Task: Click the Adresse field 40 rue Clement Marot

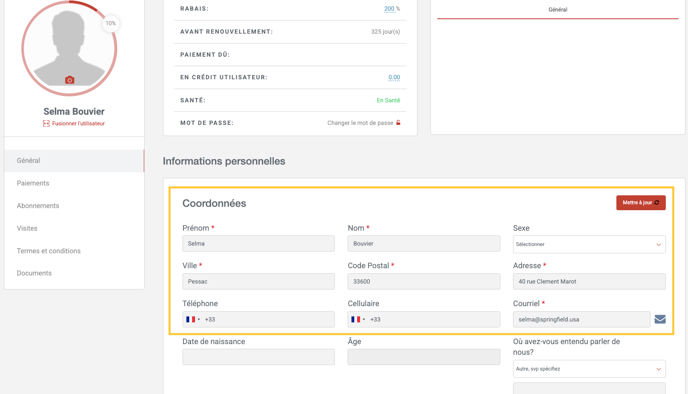Action: click(589, 282)
